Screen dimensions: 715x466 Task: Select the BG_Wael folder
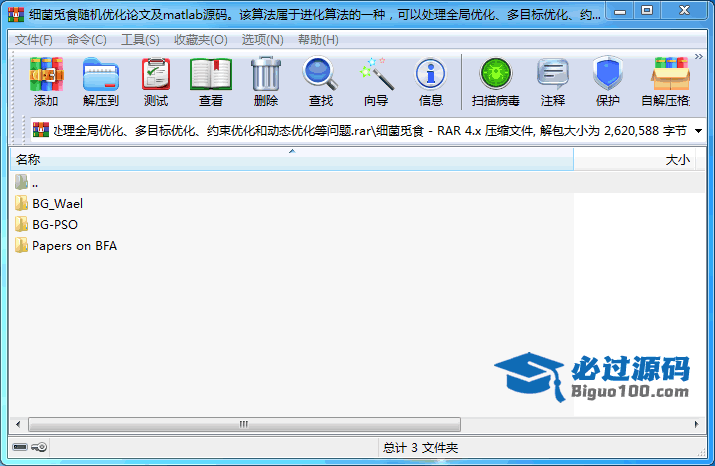(x=49, y=203)
